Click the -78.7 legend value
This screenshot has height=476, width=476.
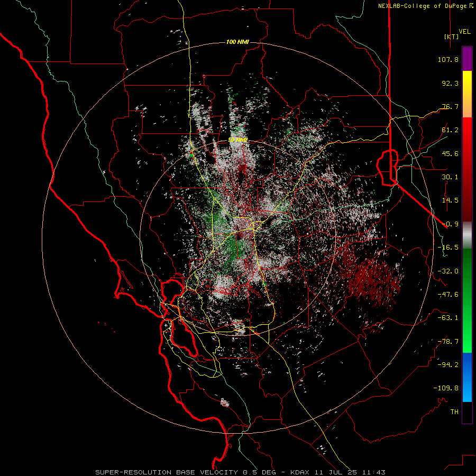(448, 342)
